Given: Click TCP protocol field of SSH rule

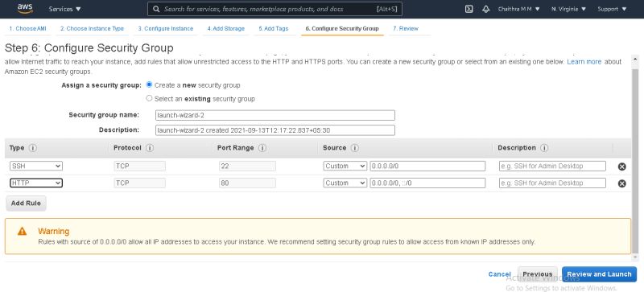Looking at the screenshot, I should [x=139, y=166].
